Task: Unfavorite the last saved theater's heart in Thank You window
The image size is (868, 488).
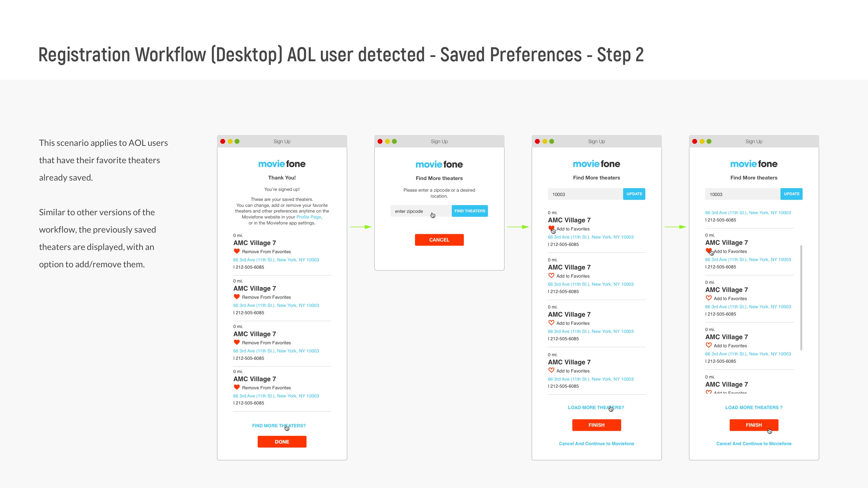Action: 237,387
